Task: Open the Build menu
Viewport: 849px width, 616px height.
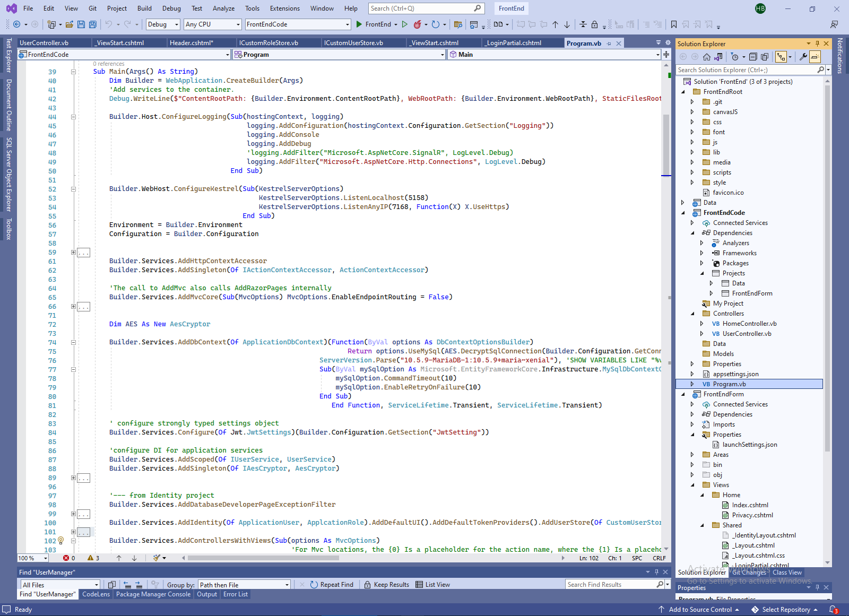Action: tap(144, 8)
